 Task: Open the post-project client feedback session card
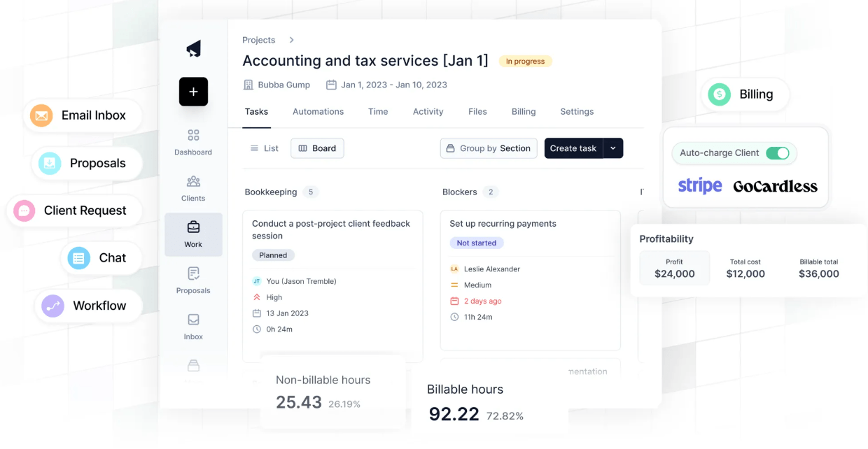332,286
